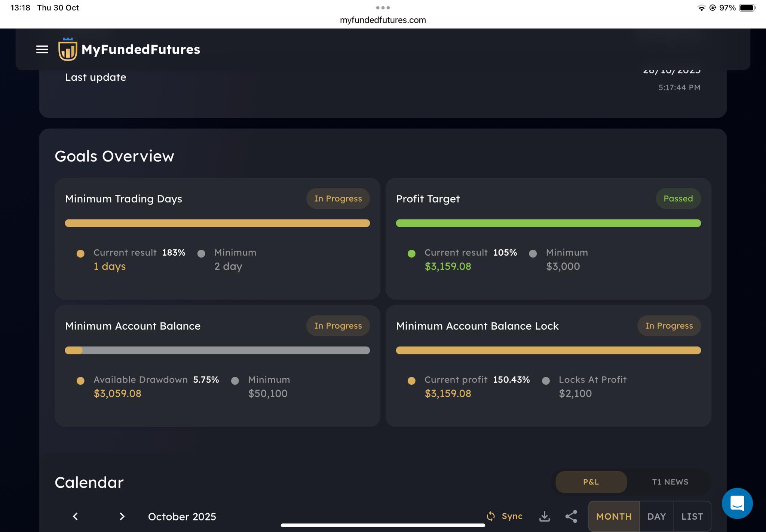Go to next month in calendar
Viewport: 766px width, 532px height.
(x=122, y=516)
